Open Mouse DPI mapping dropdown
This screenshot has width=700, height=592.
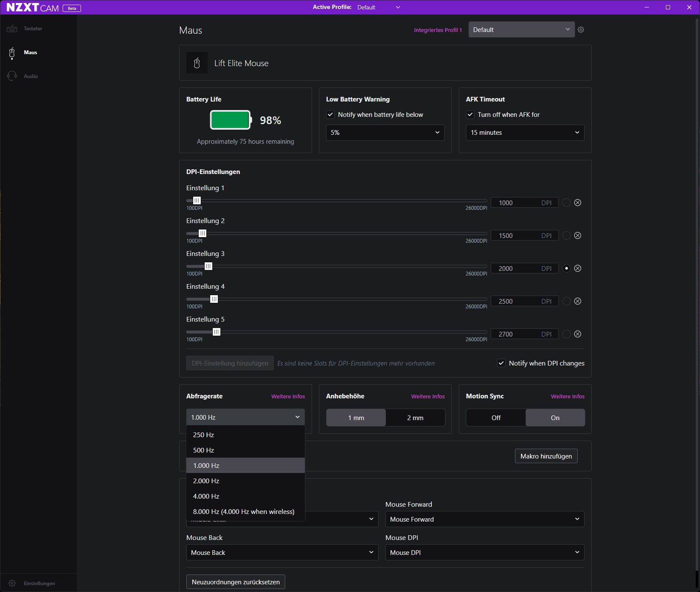tap(485, 552)
